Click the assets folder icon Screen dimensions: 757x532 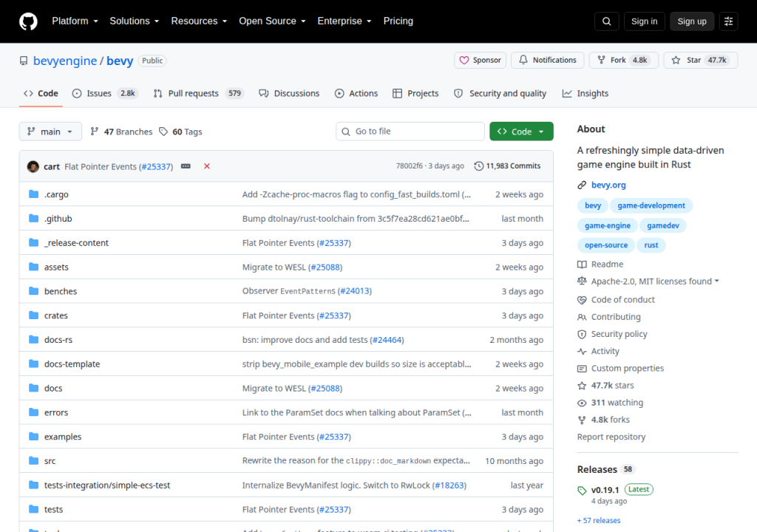[34, 267]
